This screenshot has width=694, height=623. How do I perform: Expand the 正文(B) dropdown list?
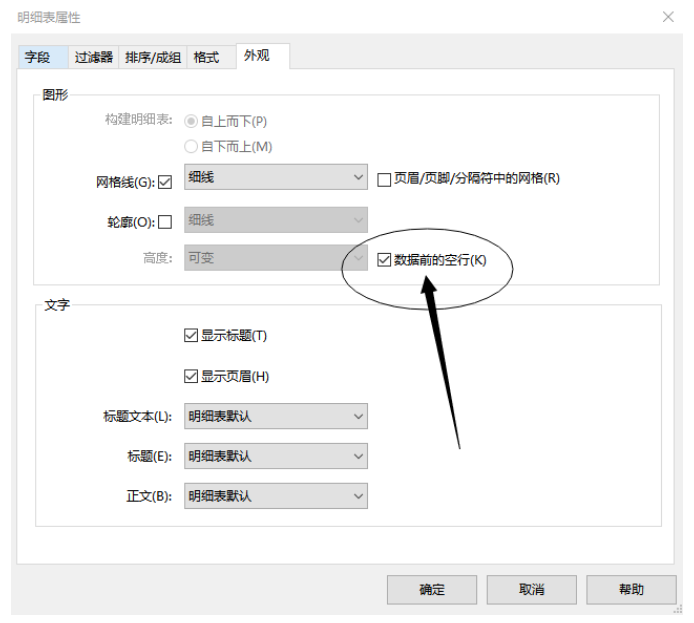275,496
